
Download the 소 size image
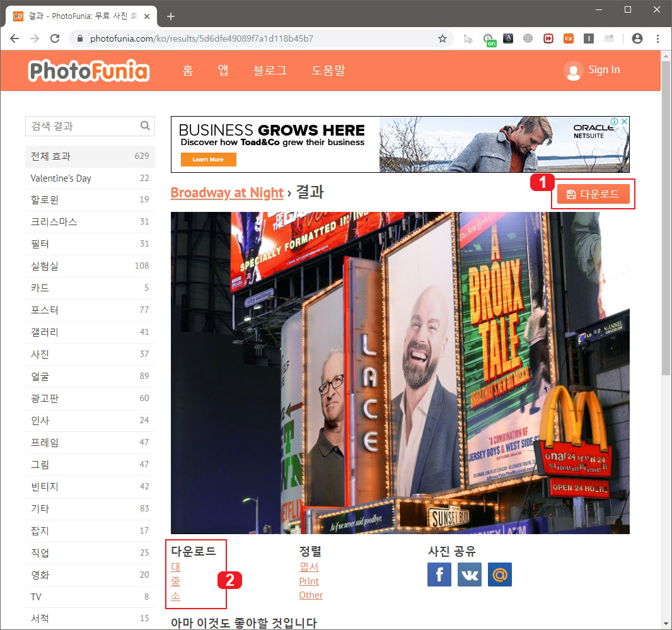176,596
